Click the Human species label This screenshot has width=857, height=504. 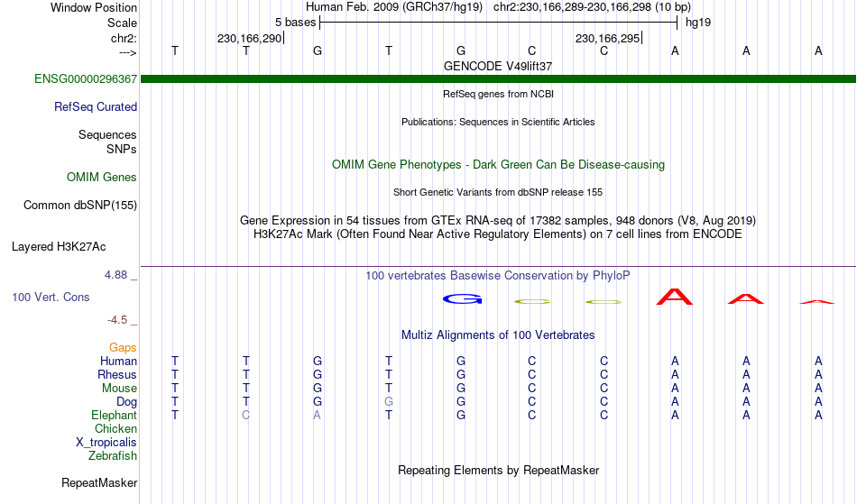click(x=118, y=361)
